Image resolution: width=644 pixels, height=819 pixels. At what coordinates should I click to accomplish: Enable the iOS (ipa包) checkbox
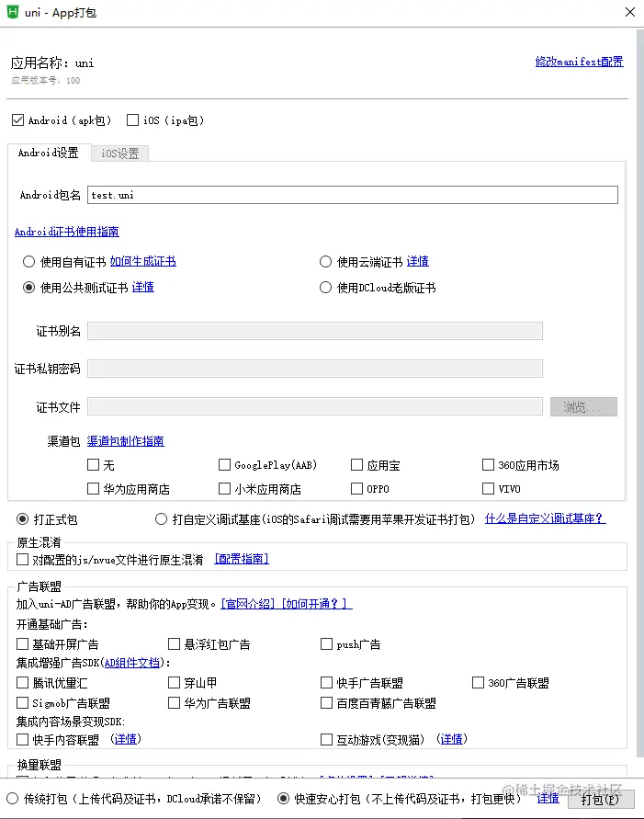click(x=133, y=120)
